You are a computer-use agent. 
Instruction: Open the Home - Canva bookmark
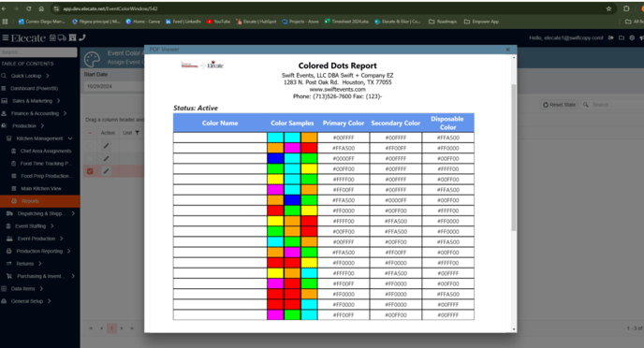pyautogui.click(x=142, y=22)
